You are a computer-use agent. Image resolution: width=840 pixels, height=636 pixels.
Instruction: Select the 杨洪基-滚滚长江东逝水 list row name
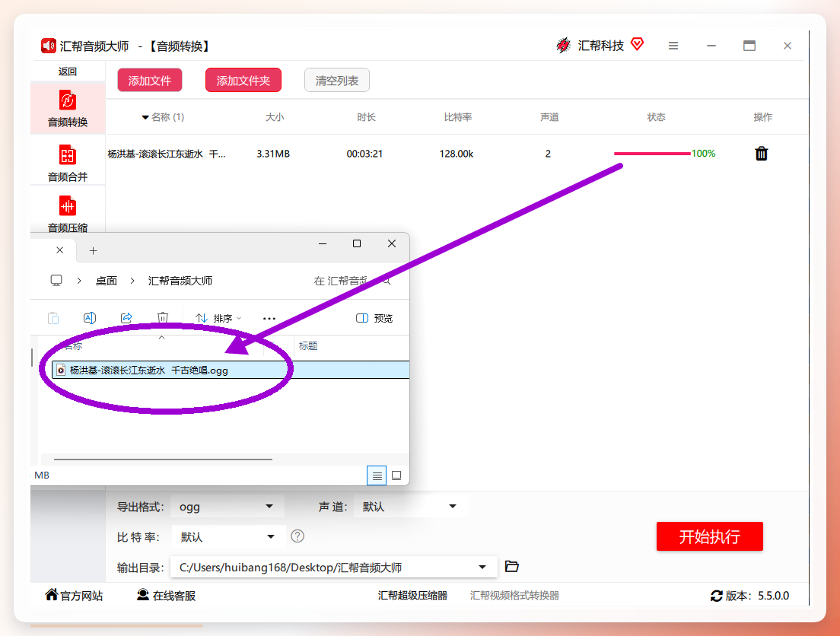click(167, 154)
